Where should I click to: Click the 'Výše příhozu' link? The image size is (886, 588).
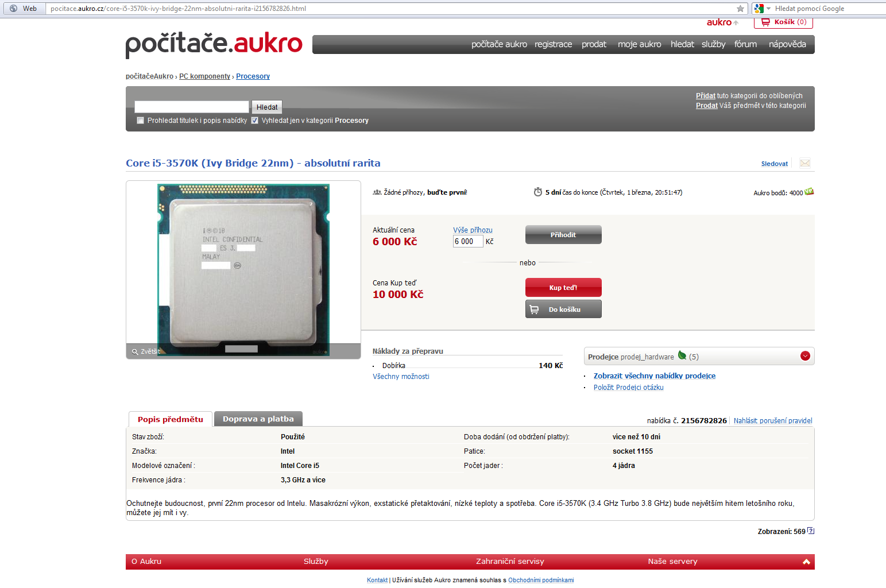coord(473,230)
